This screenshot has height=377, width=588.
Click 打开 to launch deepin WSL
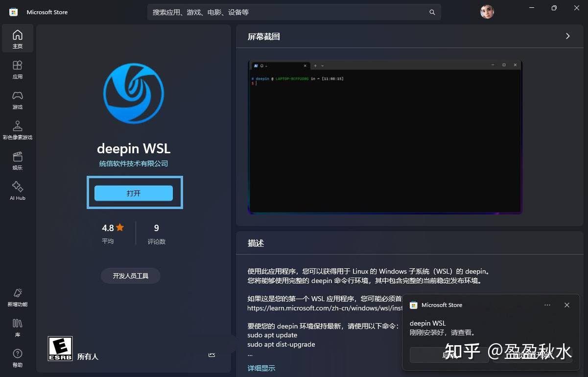[133, 193]
